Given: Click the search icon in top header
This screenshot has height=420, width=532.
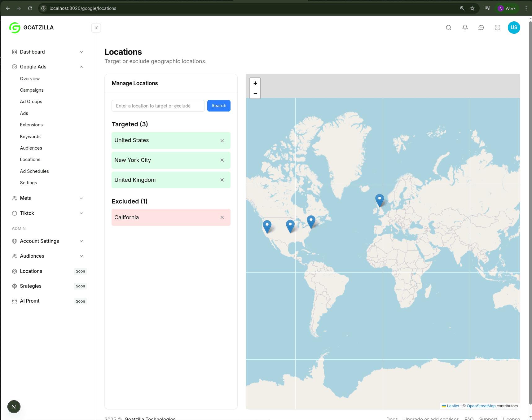Looking at the screenshot, I should tap(448, 28).
